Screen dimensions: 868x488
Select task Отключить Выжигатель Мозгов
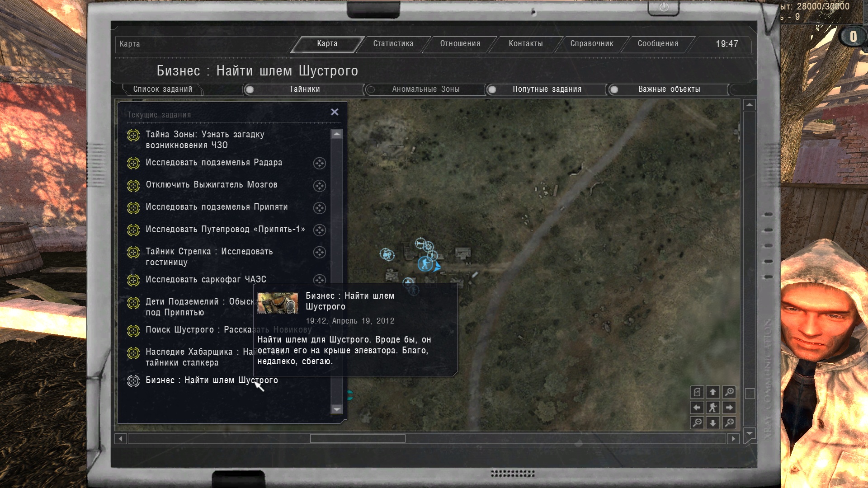211,185
